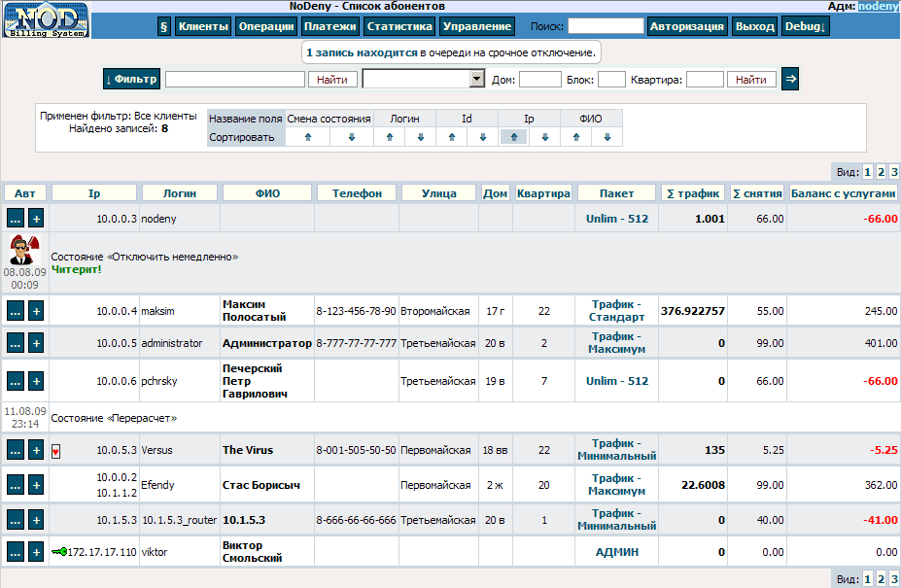
Task: Expand the Фильтр panel
Action: (x=131, y=79)
